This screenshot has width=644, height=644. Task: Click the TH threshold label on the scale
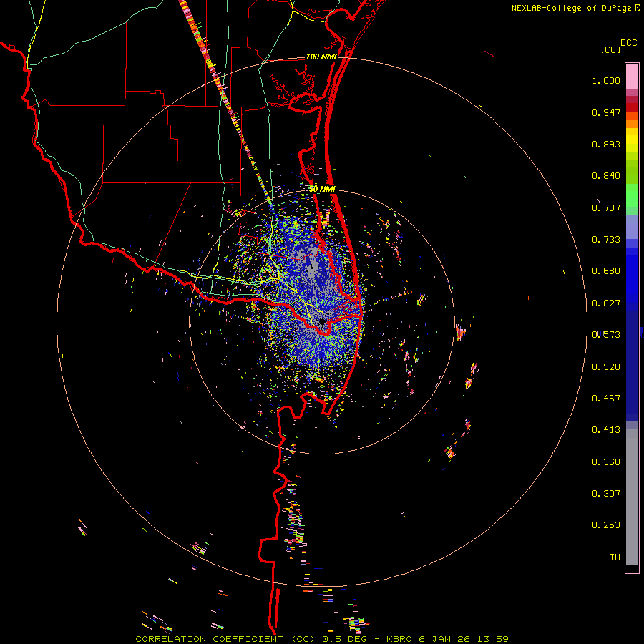tap(615, 557)
